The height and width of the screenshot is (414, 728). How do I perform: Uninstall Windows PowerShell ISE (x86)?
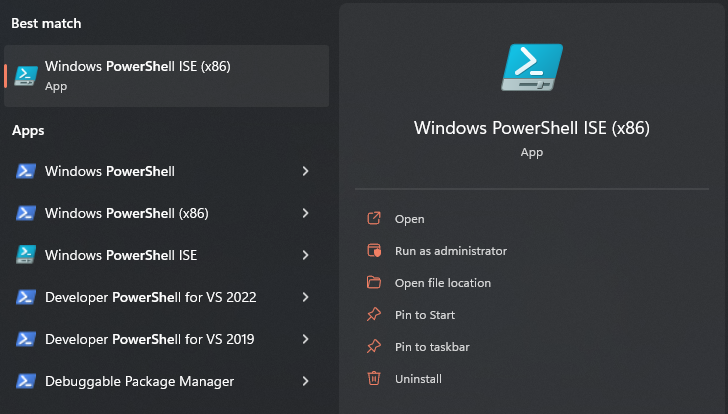tap(418, 379)
